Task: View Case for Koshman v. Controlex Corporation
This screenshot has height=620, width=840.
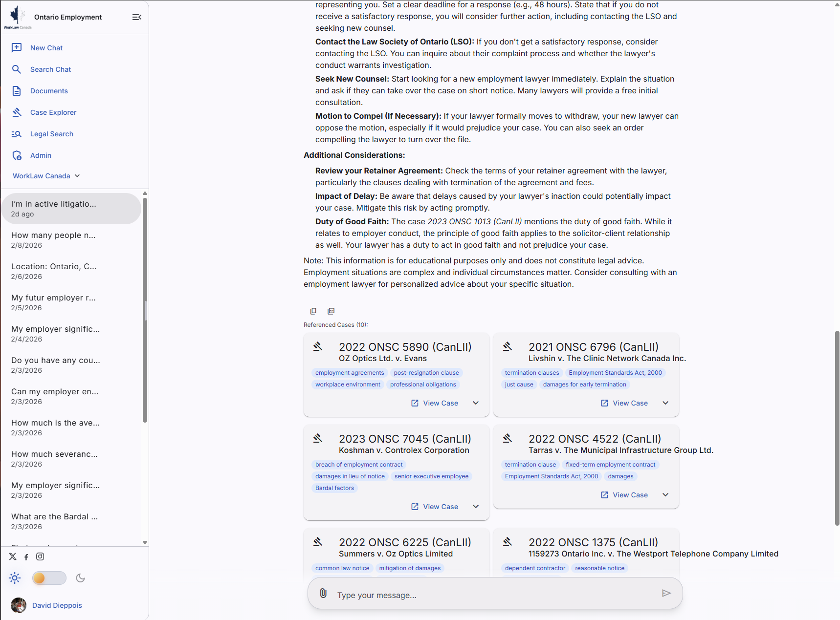Action: (434, 506)
